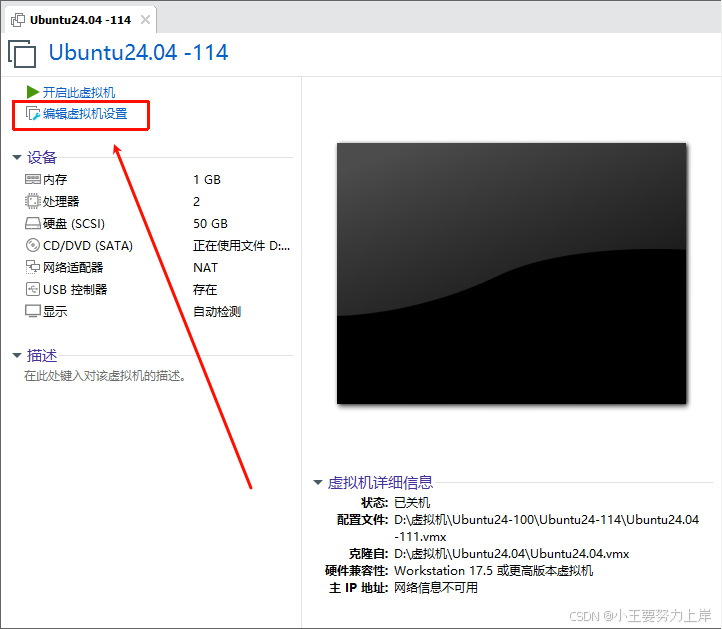
Task: Click the Ubuntu24.04 -114 page title
Action: point(139,52)
